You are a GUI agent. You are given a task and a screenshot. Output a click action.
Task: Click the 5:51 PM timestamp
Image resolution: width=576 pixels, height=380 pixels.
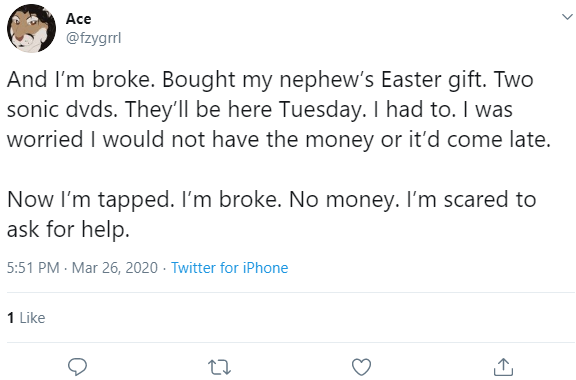33,268
